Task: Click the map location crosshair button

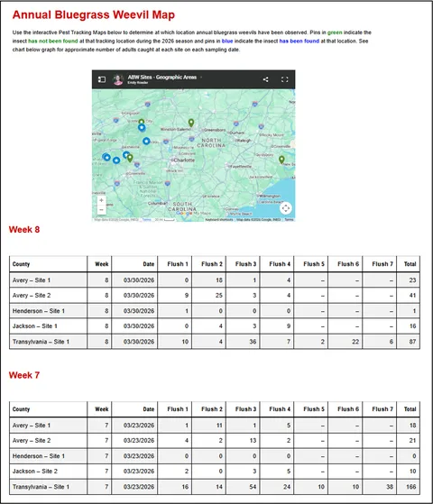Action: point(286,208)
